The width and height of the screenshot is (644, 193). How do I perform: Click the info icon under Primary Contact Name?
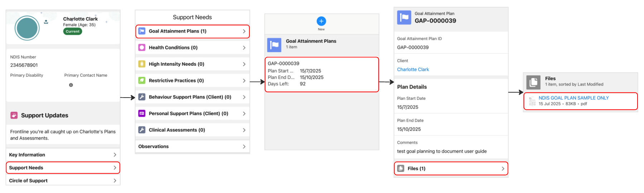point(71,85)
